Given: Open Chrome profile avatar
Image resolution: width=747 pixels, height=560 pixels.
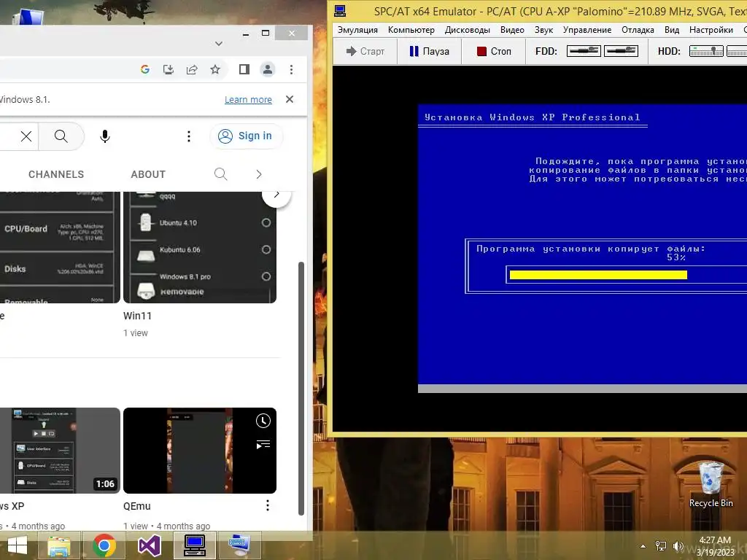Looking at the screenshot, I should 268,69.
